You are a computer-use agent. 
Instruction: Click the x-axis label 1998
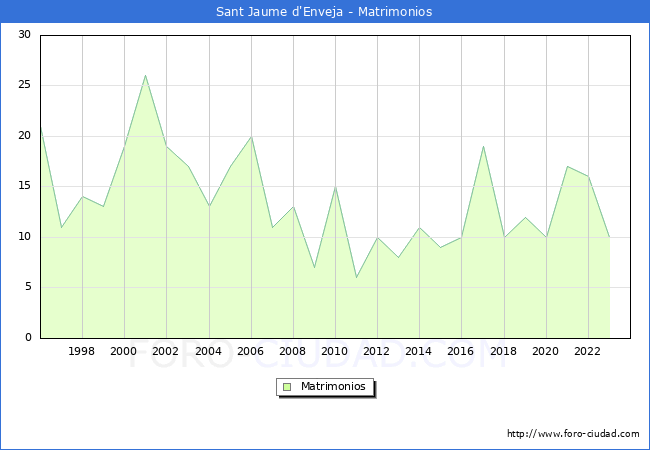coord(81,351)
